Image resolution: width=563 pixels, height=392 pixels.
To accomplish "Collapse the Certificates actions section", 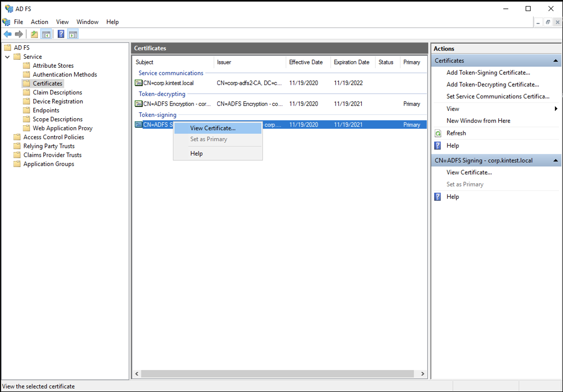I will (x=556, y=61).
